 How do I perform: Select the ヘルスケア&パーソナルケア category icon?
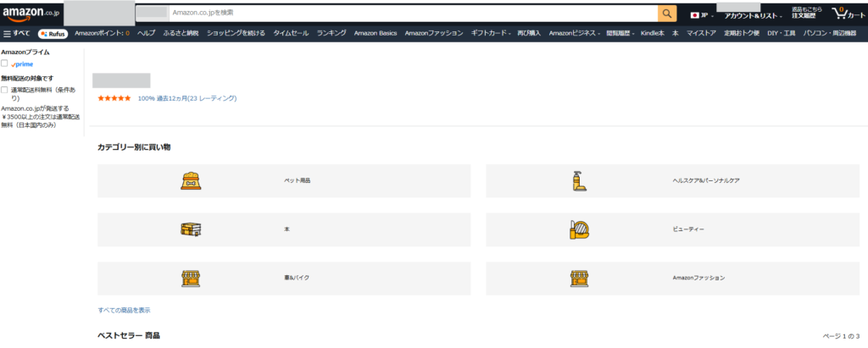pyautogui.click(x=579, y=180)
